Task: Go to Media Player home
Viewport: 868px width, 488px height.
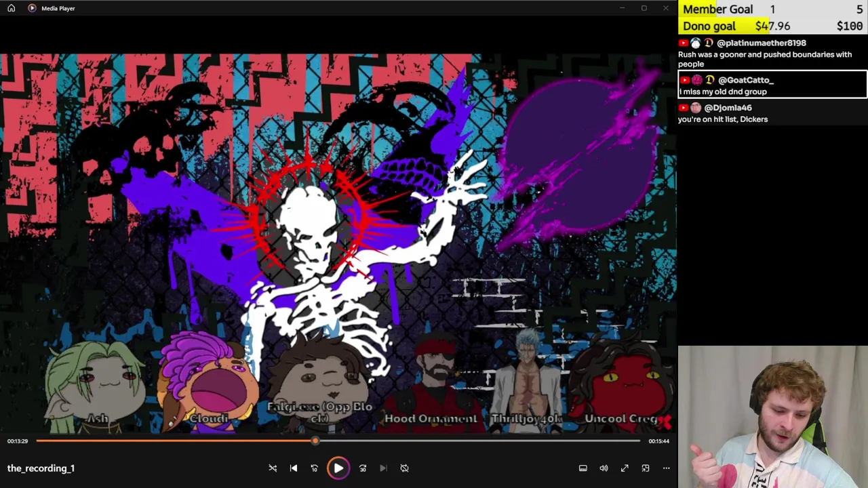Action: (x=11, y=8)
